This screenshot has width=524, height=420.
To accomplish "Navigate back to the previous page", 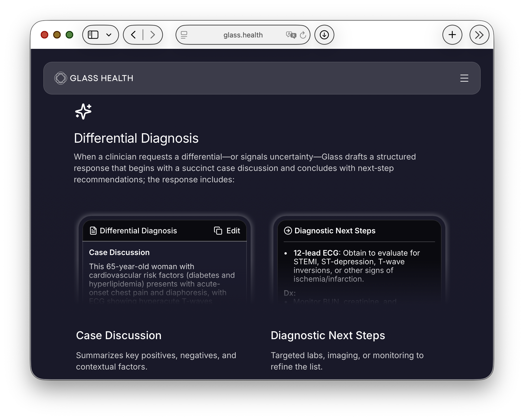I will [x=133, y=35].
